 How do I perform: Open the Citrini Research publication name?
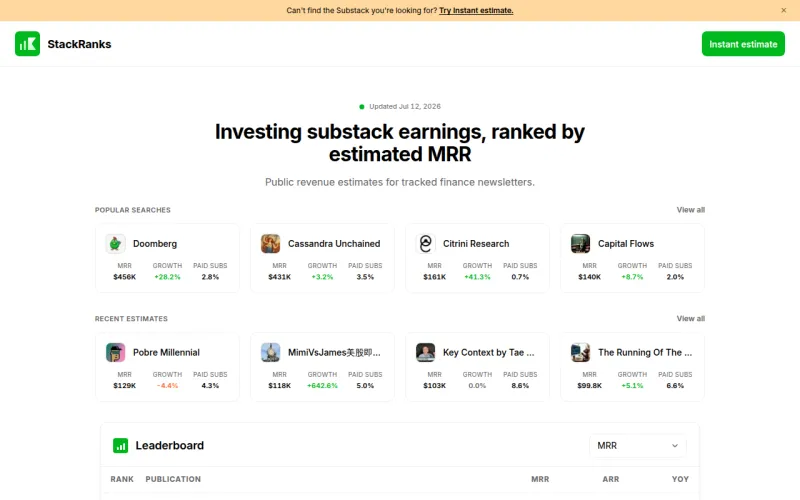click(476, 243)
